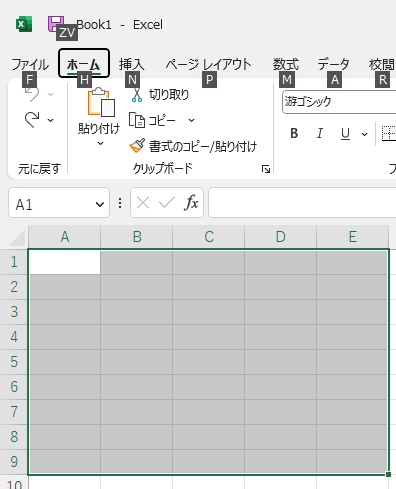Image resolution: width=396 pixels, height=489 pixels.
Task: Click the formula bar input field
Action: [302, 203]
